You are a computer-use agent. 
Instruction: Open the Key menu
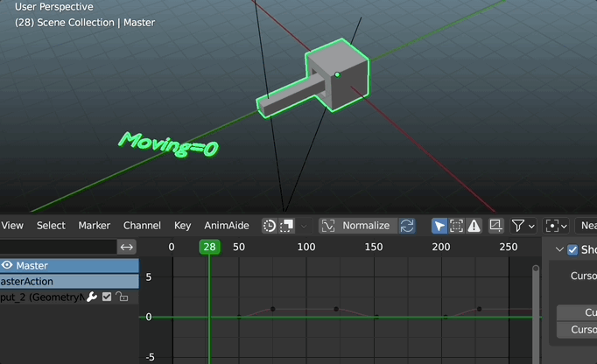tap(182, 226)
